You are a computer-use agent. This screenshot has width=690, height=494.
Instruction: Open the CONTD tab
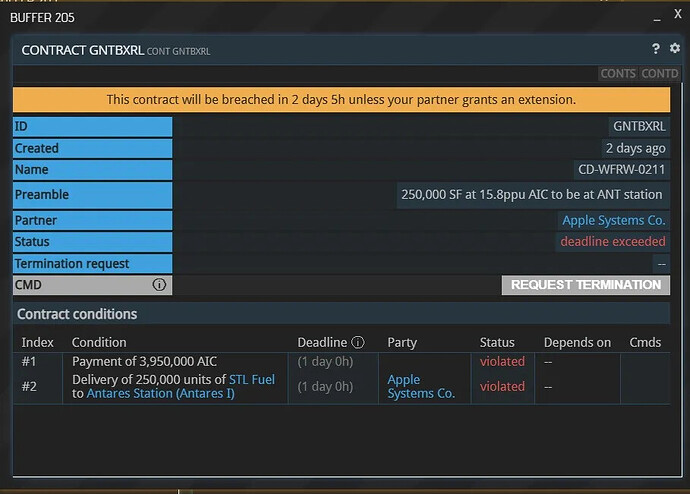pyautogui.click(x=659, y=73)
